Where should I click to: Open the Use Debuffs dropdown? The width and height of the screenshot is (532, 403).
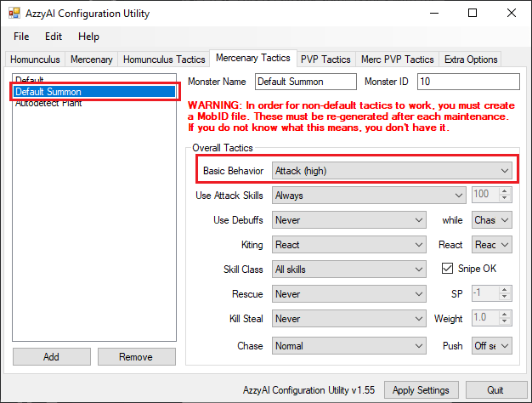(349, 220)
